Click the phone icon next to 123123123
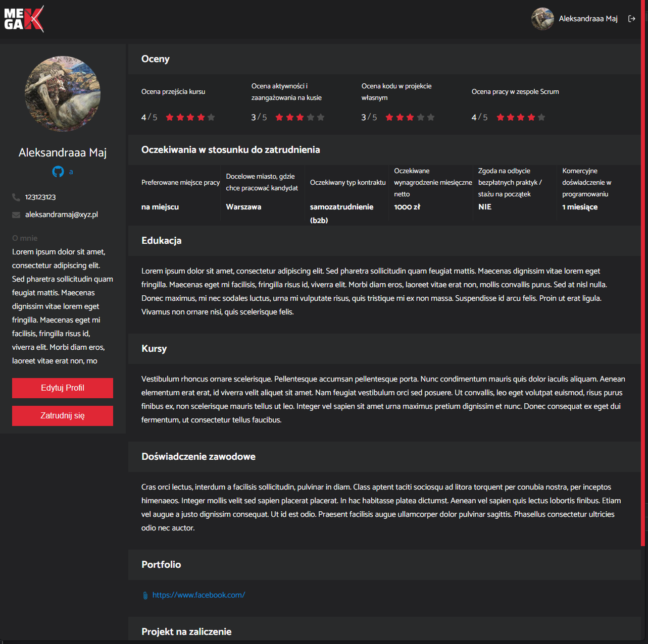This screenshot has width=648, height=644. 15,197
